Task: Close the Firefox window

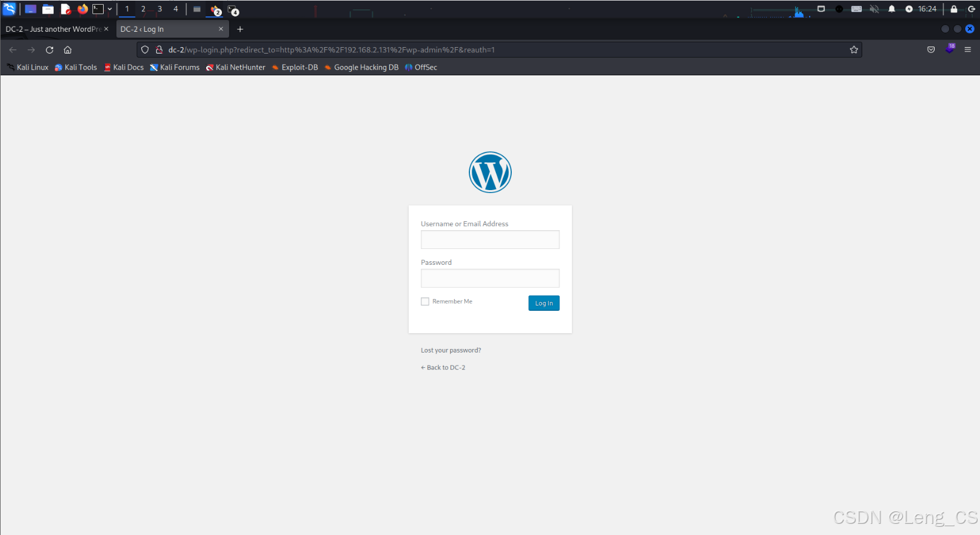Action: tap(970, 29)
